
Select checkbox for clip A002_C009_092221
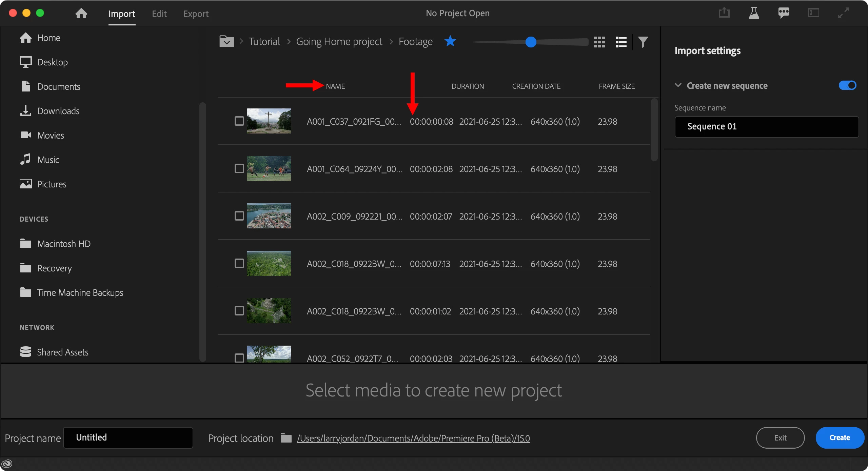239,216
